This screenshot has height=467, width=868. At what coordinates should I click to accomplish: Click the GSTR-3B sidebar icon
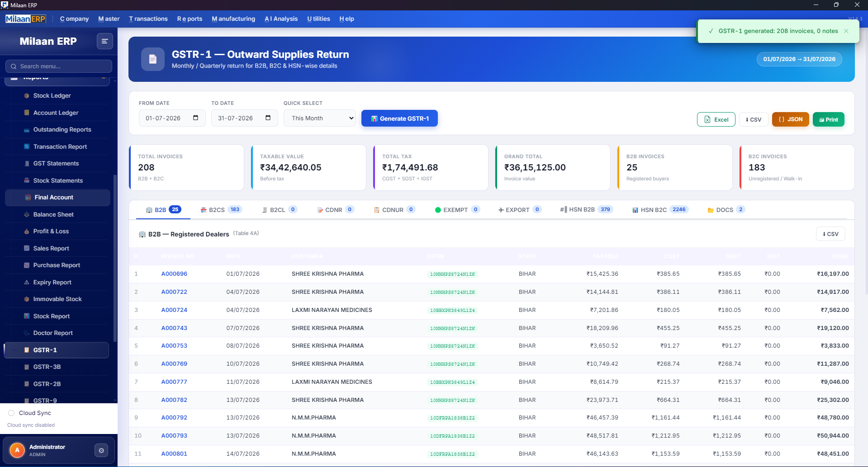[x=27, y=367]
